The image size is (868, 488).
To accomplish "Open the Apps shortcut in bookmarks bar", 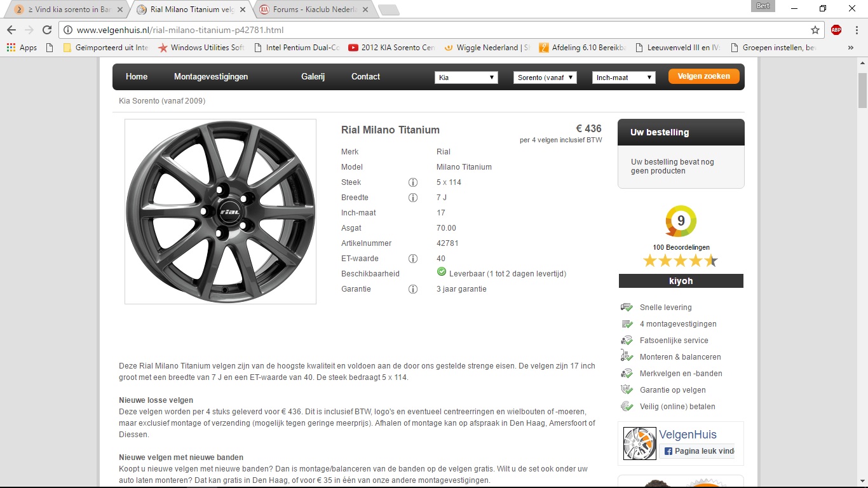I will [22, 48].
